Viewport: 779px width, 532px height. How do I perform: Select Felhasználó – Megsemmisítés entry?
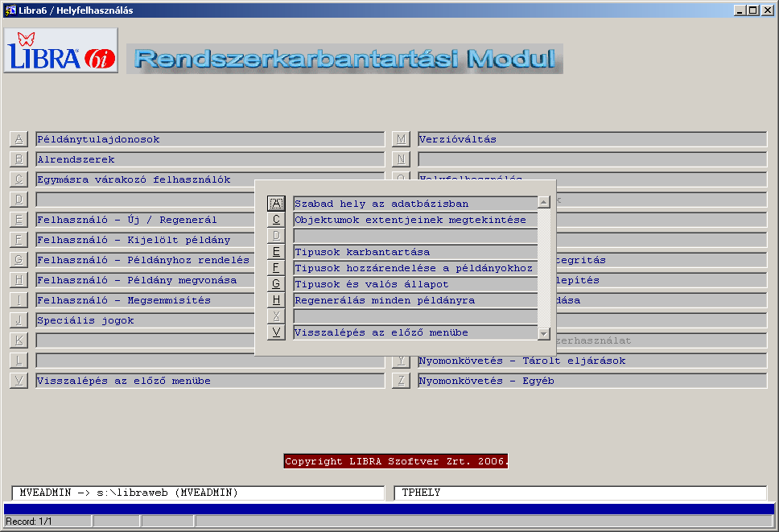click(145, 300)
